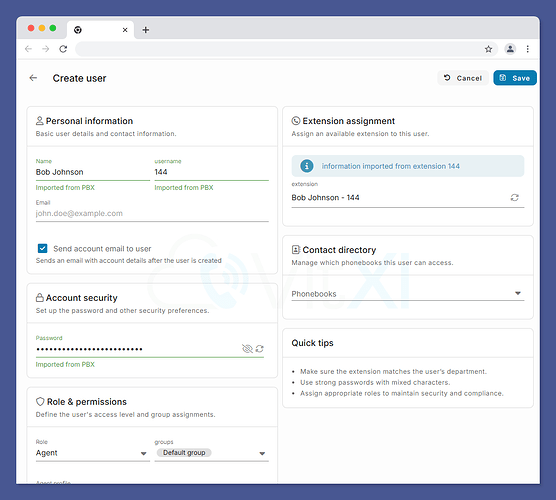Image resolution: width=556 pixels, height=500 pixels.
Task: Click the info icon in import banner
Action: (307, 166)
